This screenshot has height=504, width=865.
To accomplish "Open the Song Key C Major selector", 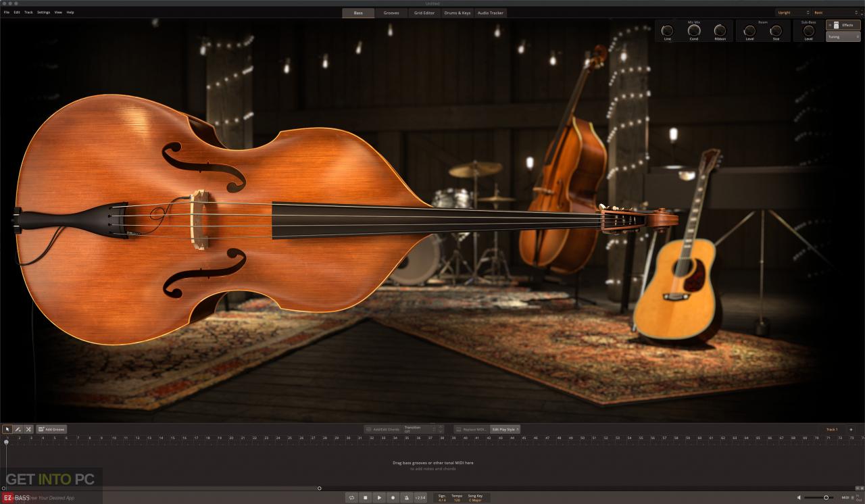I will [476, 500].
